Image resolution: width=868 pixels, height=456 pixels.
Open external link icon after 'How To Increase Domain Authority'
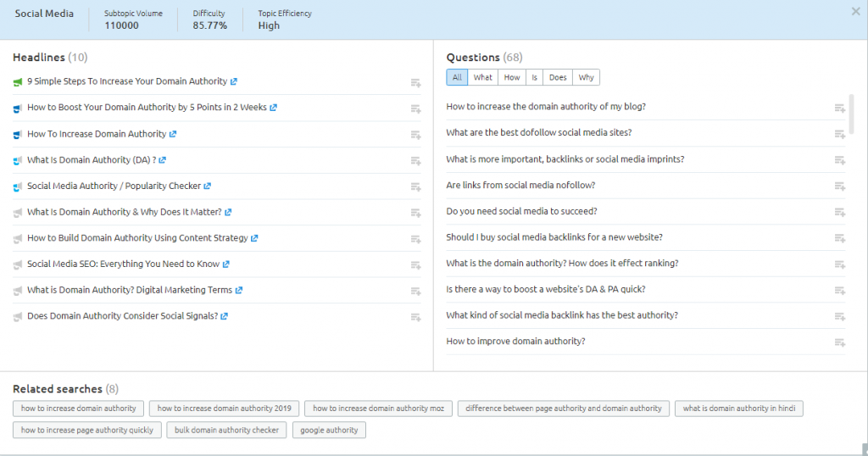click(173, 134)
